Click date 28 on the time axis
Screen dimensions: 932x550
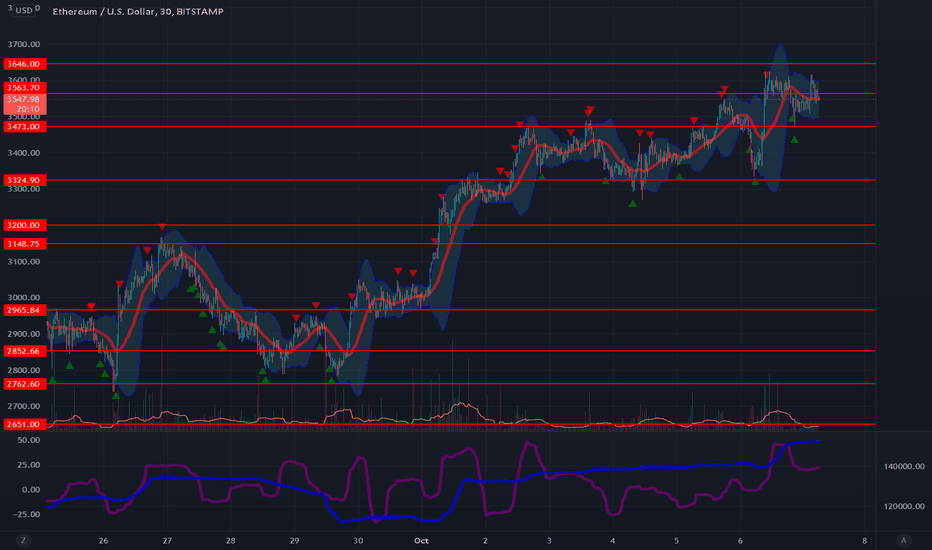pyautogui.click(x=231, y=540)
